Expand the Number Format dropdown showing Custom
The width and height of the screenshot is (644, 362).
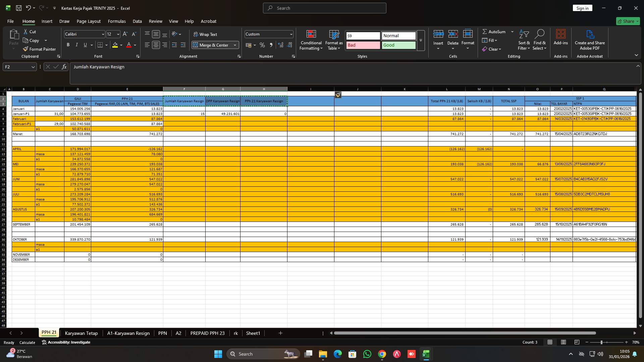[290, 34]
